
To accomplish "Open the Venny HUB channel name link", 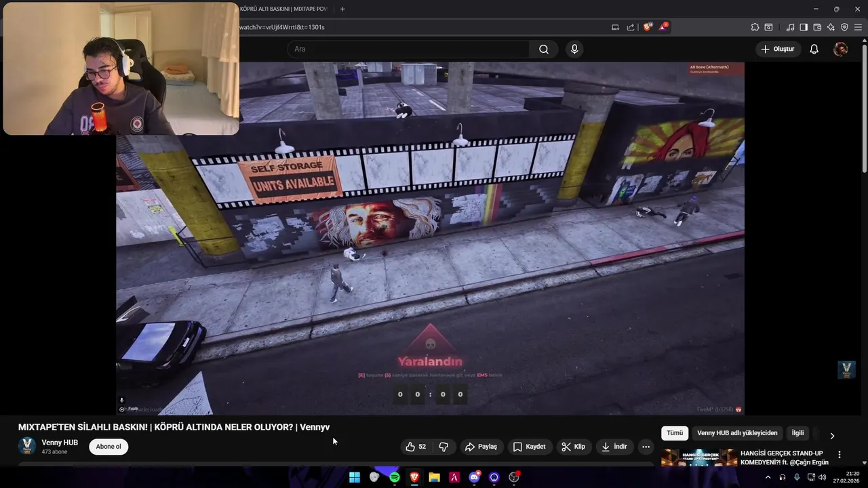I will tap(60, 443).
